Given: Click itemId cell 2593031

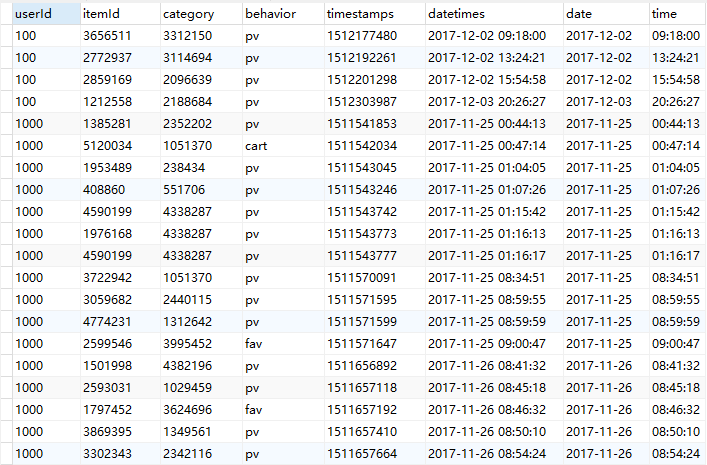Looking at the screenshot, I should (x=120, y=388).
